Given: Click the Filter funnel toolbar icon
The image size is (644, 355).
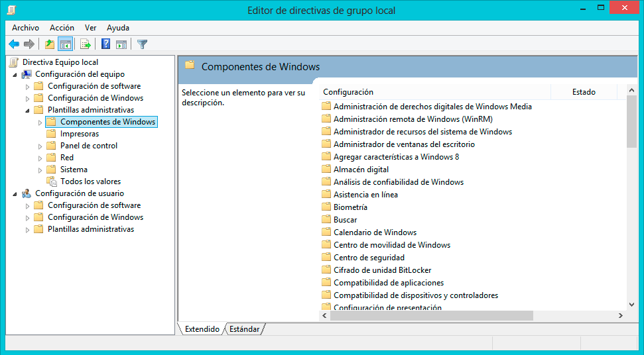Looking at the screenshot, I should click(142, 44).
